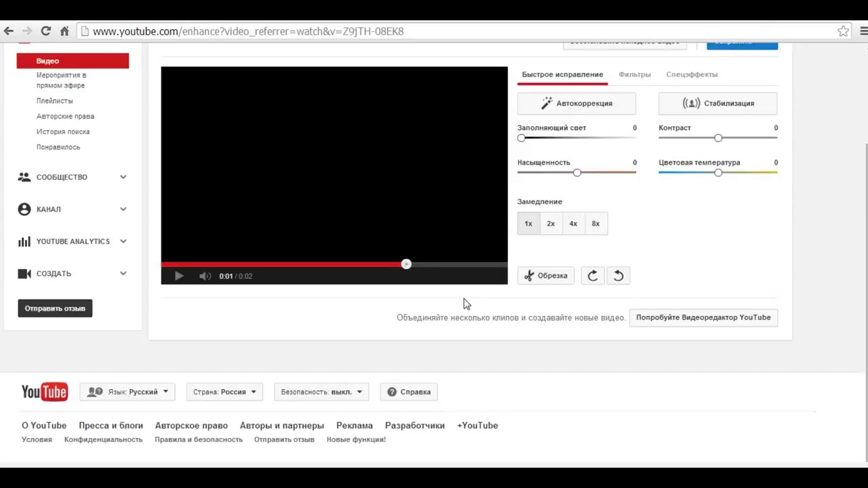Viewport: 868px width, 488px height.
Task: Expand the Создать section chevron
Action: tap(123, 274)
